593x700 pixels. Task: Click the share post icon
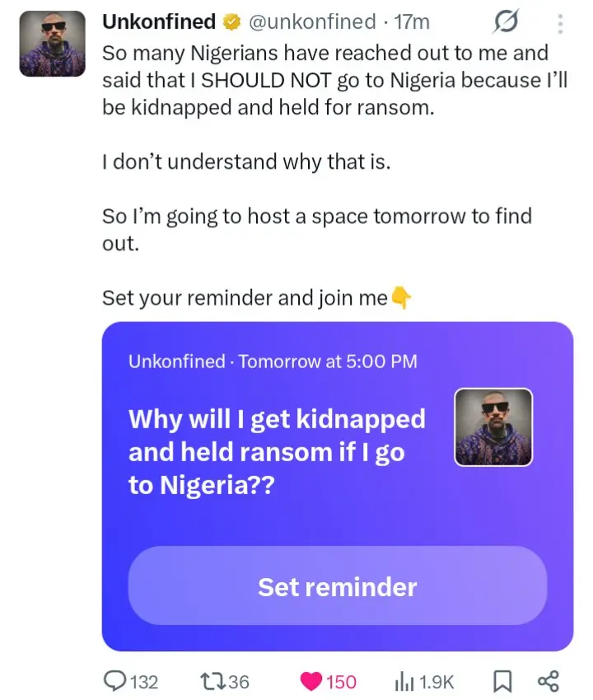(x=549, y=681)
